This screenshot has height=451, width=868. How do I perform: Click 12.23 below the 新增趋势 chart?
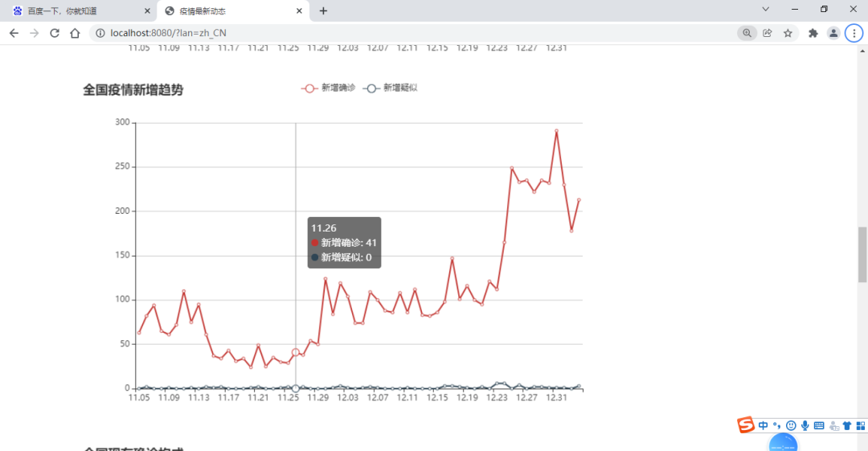click(497, 398)
